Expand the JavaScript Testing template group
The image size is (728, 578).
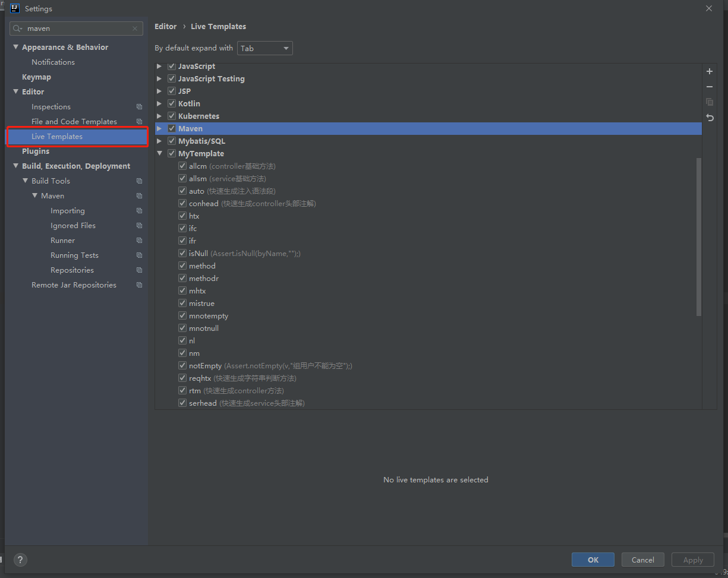click(x=159, y=78)
